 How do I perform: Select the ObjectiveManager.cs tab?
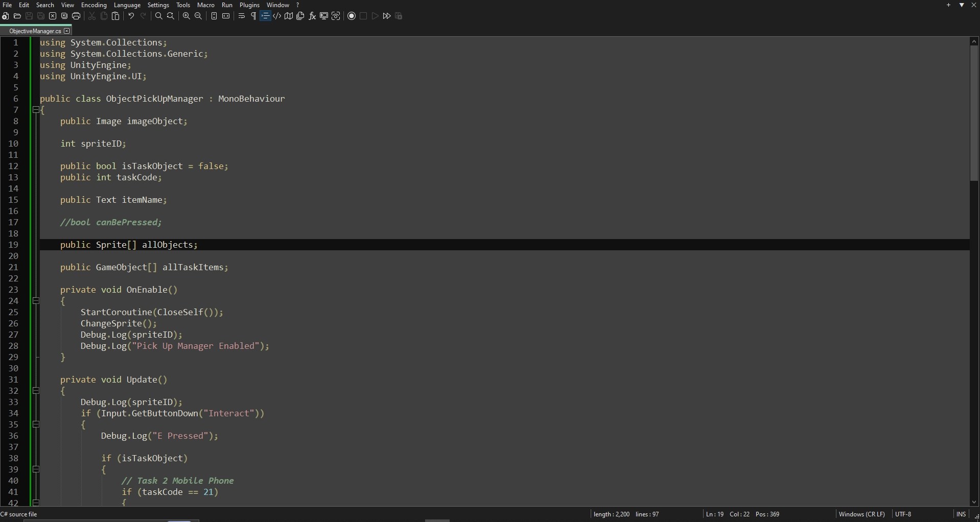click(x=35, y=31)
